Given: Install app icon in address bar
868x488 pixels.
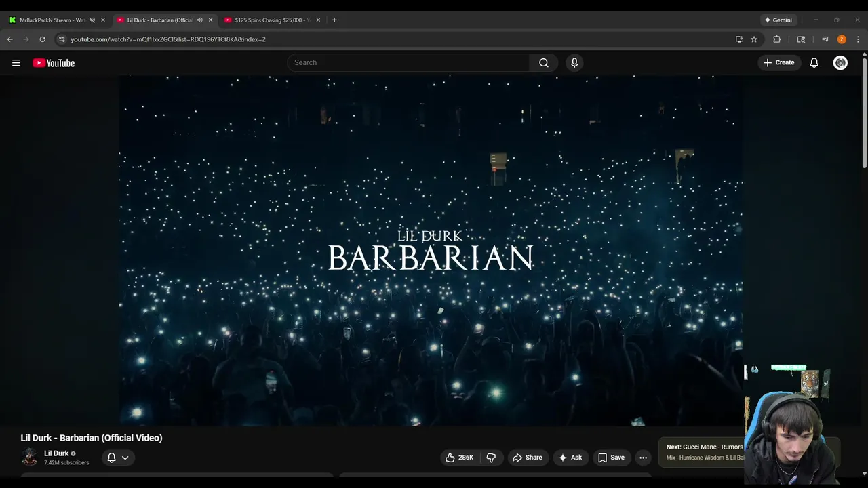Looking at the screenshot, I should coord(739,39).
